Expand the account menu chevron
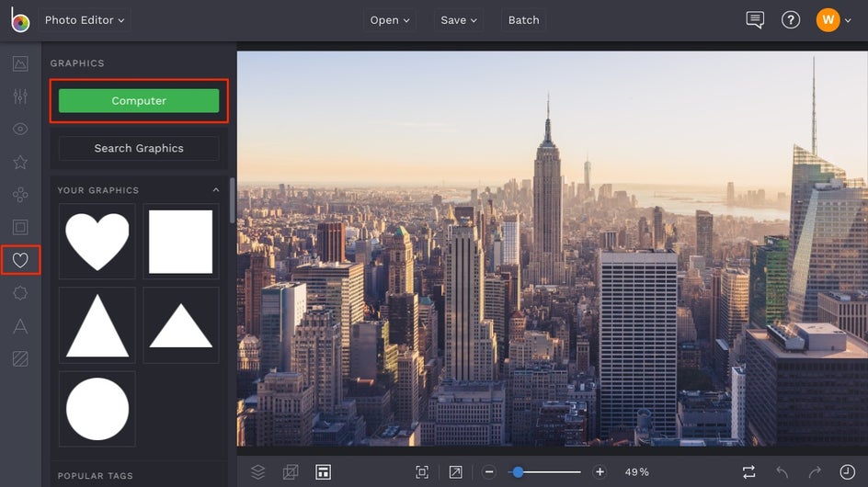 tap(848, 20)
